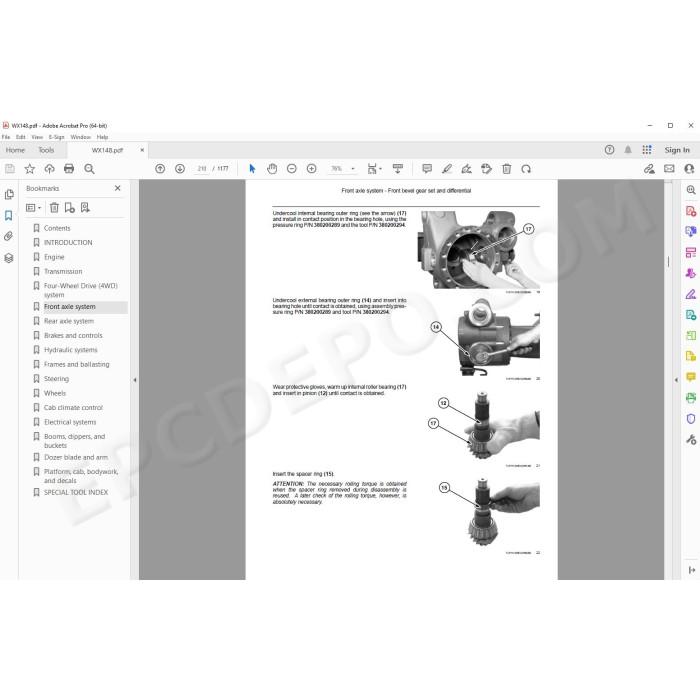Switch to the Home tab
Viewport: 700px width, 700px height.
pos(15,150)
